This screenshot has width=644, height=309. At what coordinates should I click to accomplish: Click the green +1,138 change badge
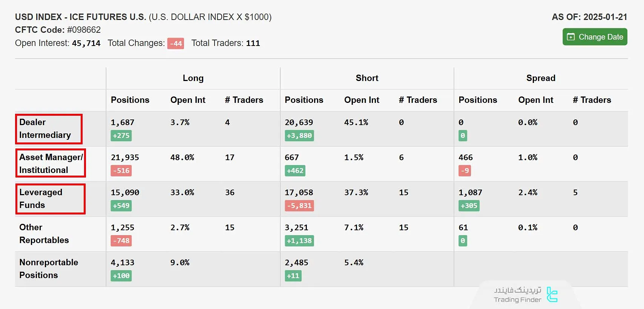299,241
